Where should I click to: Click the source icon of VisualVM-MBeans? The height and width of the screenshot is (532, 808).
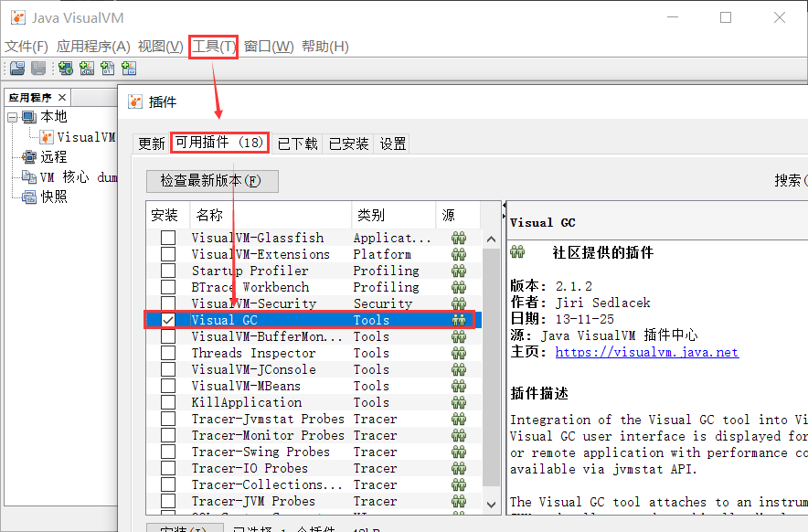[x=459, y=386]
